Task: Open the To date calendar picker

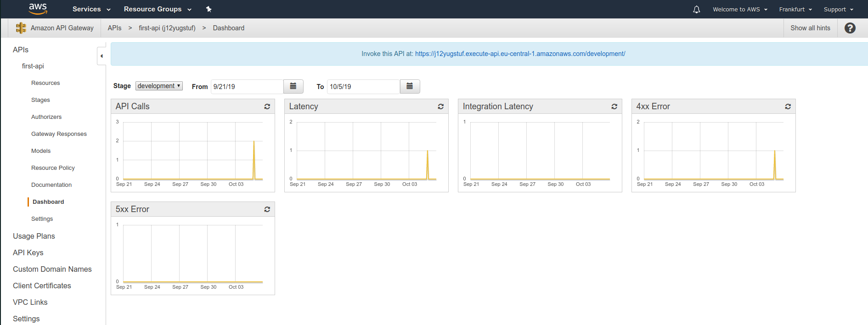Action: pyautogui.click(x=410, y=86)
